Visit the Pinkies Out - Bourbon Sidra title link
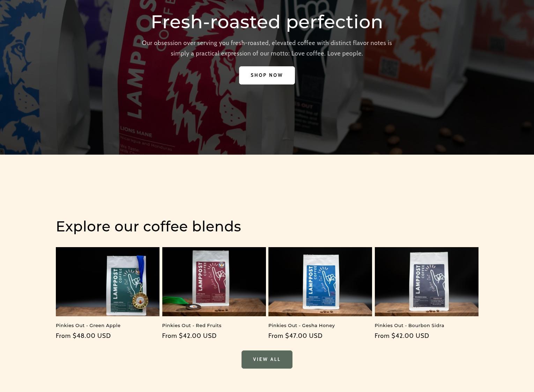Screen dimensions: 534x392 pyautogui.click(x=409, y=325)
